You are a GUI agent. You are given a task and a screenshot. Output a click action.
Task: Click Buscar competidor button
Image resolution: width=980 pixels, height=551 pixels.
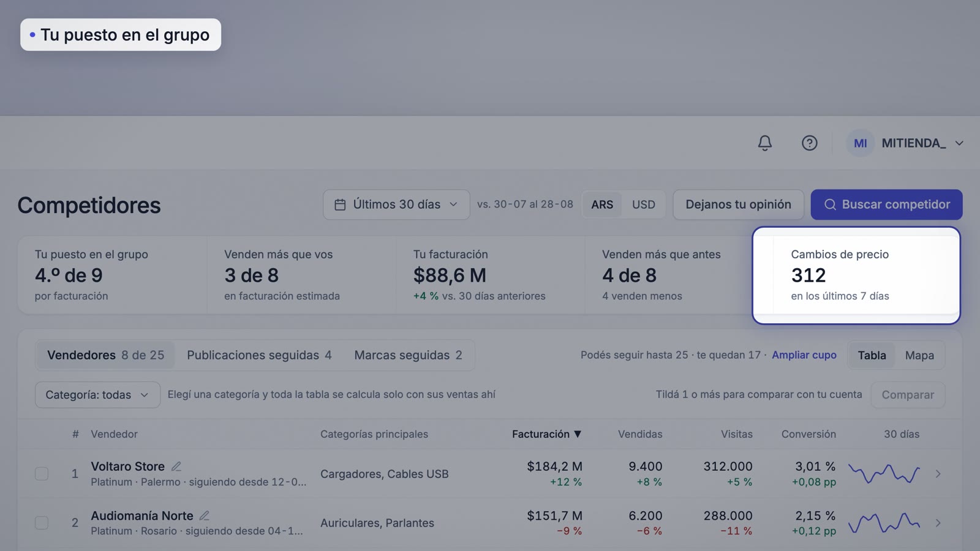click(886, 204)
